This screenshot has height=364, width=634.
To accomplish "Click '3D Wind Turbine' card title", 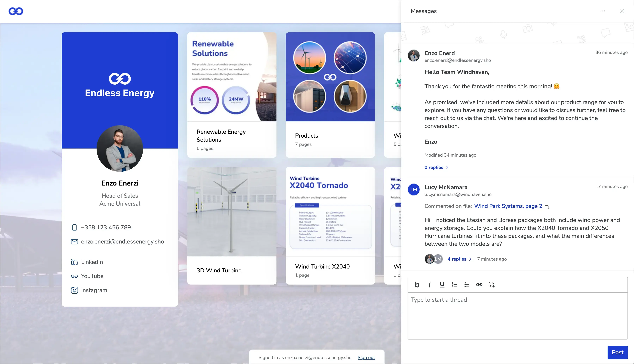I will 219,270.
